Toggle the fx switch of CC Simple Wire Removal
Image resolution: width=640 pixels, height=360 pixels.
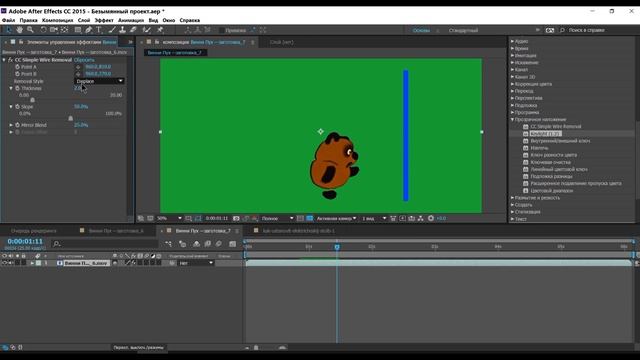click(10, 60)
